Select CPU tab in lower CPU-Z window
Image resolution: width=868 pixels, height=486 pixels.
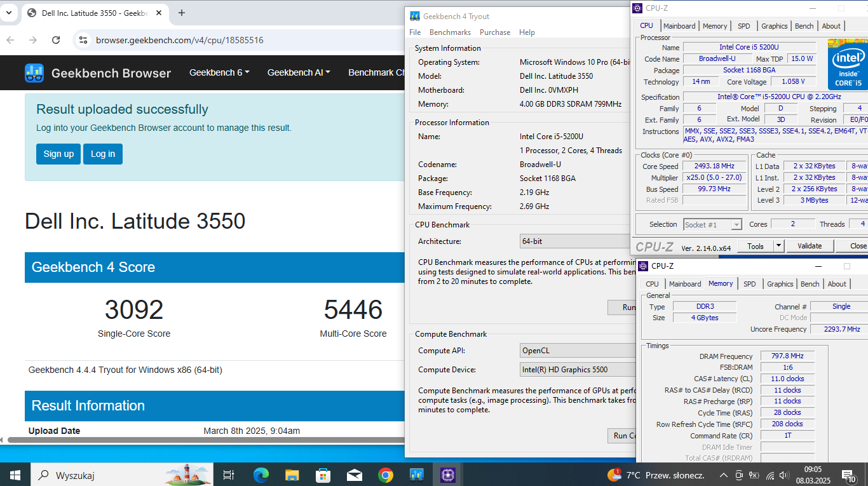pos(652,284)
